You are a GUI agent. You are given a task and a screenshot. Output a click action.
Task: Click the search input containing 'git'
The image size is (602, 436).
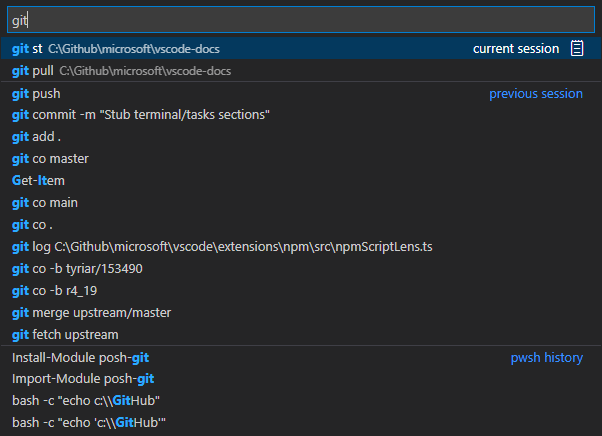300,20
